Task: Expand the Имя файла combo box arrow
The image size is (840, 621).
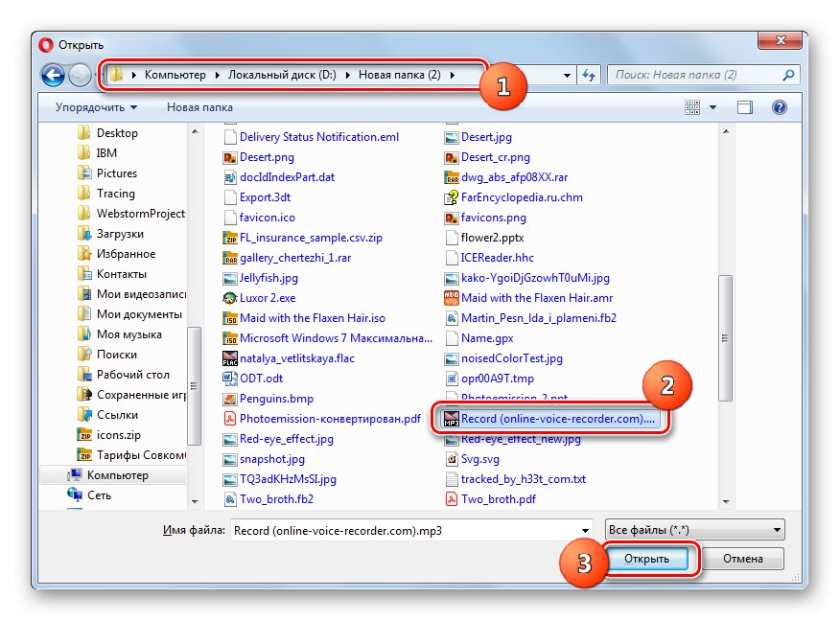Action: click(x=585, y=531)
